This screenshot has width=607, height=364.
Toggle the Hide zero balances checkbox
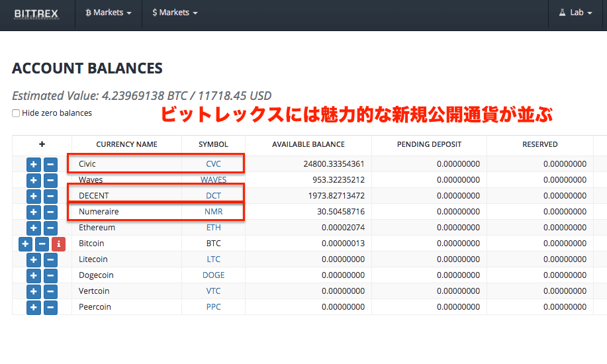pyautogui.click(x=16, y=113)
